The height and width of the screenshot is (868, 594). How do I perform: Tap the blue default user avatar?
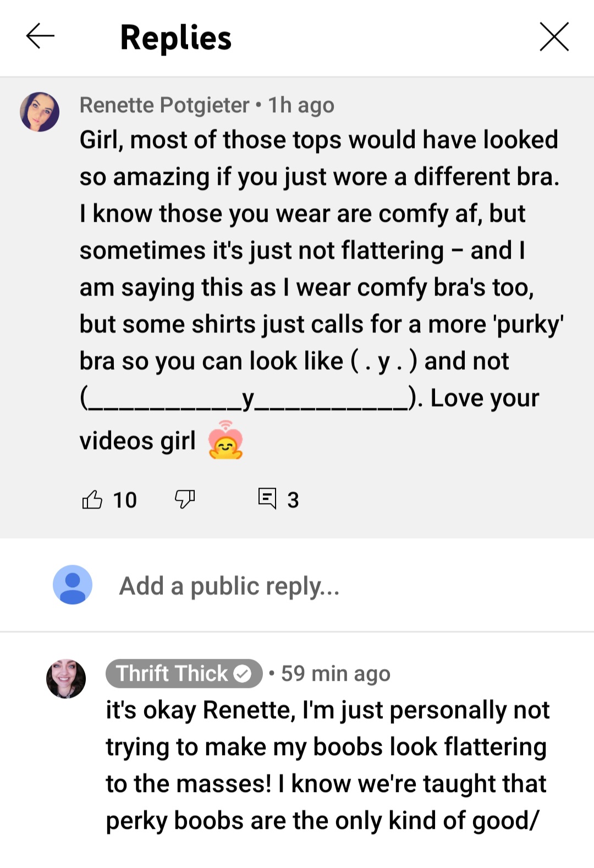click(x=73, y=585)
